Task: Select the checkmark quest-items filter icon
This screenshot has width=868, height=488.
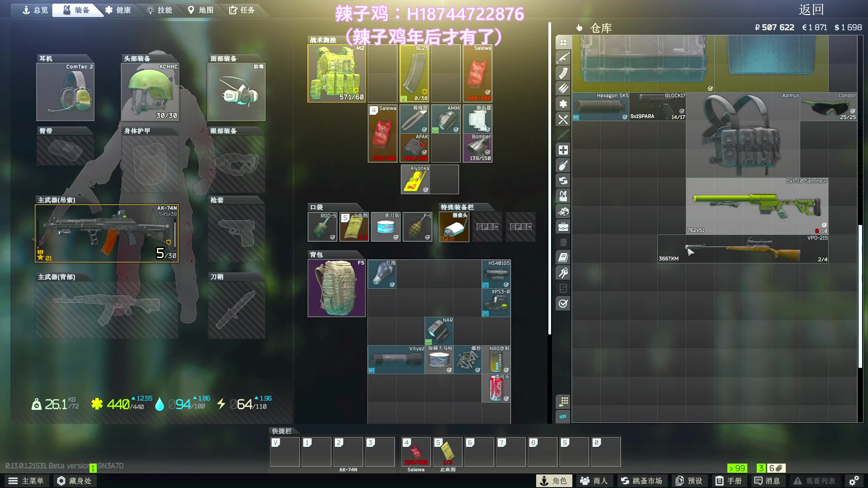Action: (x=563, y=304)
